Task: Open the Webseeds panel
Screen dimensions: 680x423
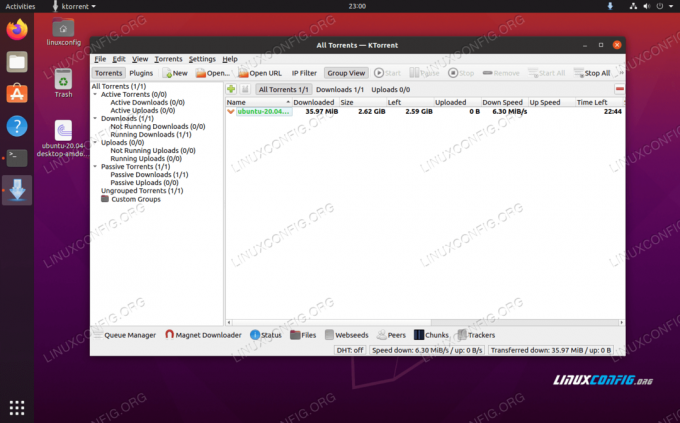Action: [347, 335]
